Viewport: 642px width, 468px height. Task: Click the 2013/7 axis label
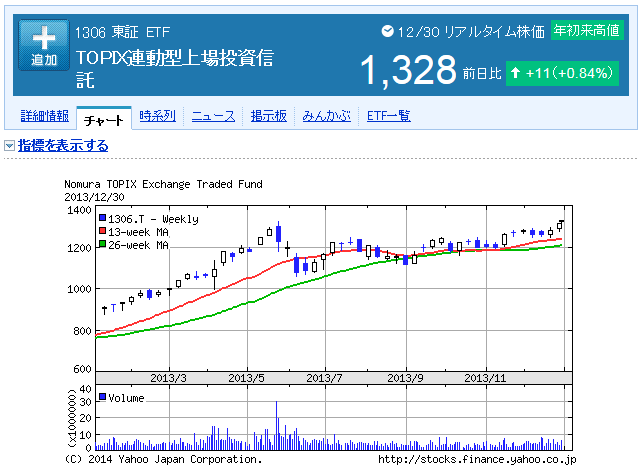pyautogui.click(x=324, y=378)
